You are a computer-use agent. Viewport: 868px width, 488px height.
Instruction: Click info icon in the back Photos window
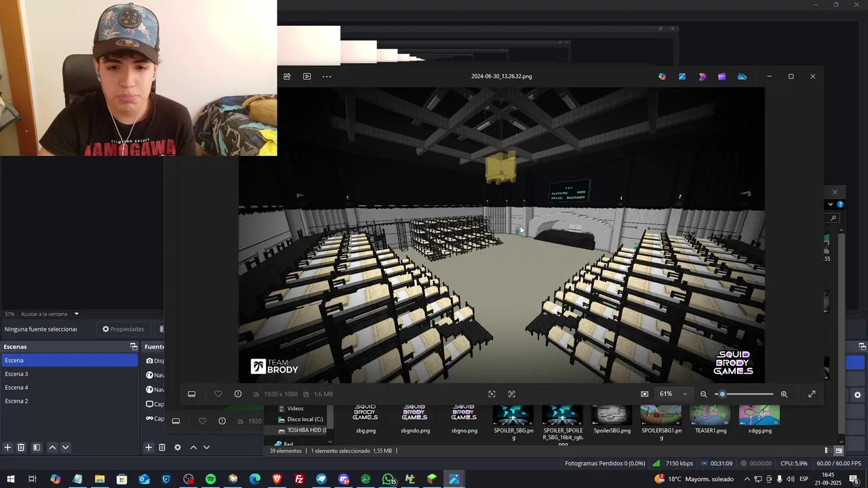point(222,421)
